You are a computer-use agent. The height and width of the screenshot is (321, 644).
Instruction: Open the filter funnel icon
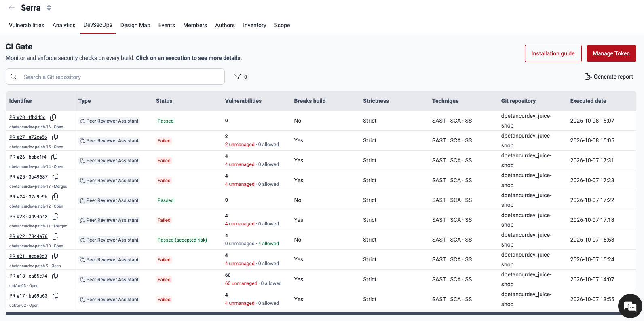[x=238, y=77]
